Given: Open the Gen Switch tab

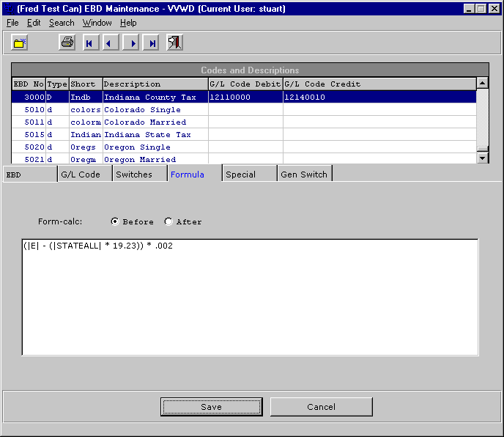Looking at the screenshot, I should pos(304,175).
